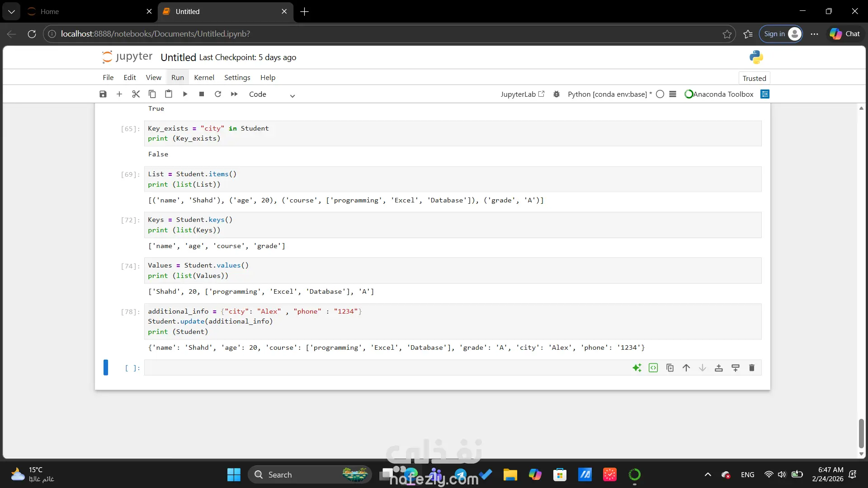Open the View menu
This screenshot has width=868, height=488.
coord(153,77)
